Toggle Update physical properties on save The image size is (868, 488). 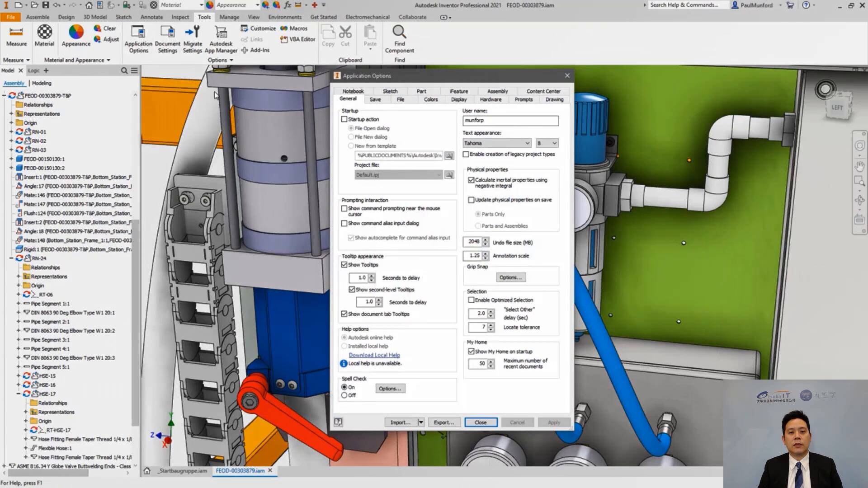coord(471,200)
